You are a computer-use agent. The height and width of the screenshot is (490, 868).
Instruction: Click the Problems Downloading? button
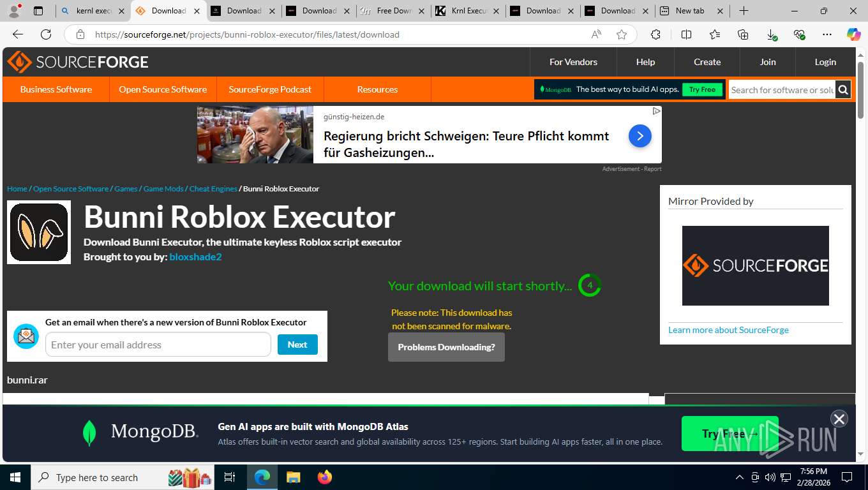[446, 347]
